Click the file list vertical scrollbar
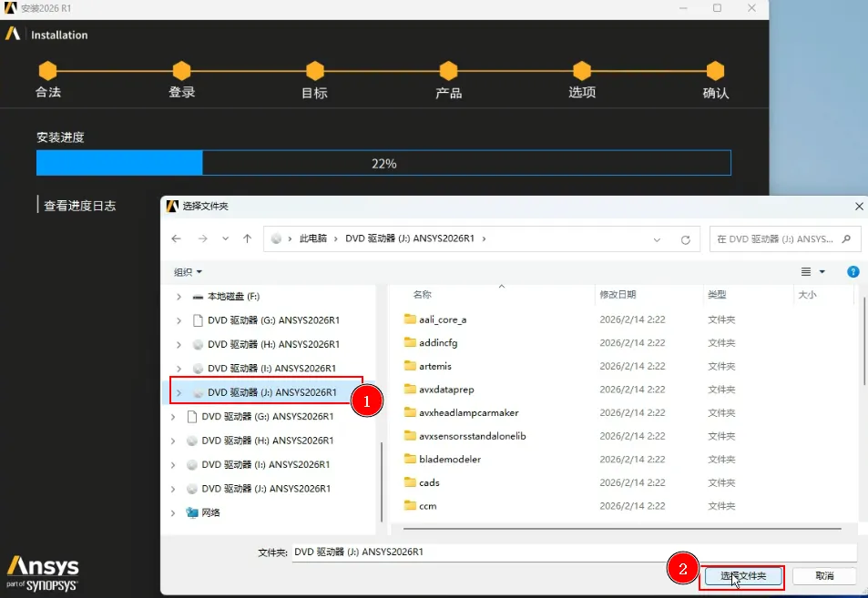868x598 pixels. point(864,341)
